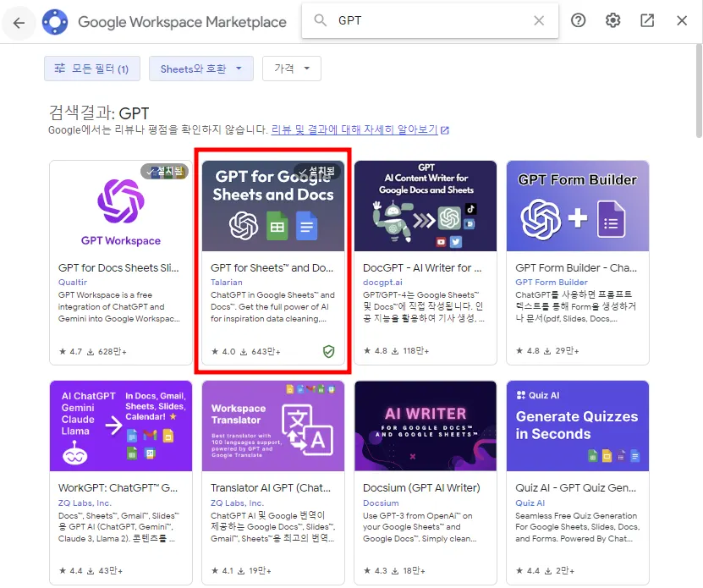Click 628만+ downloads count
This screenshot has width=703, height=588.
pos(107,352)
